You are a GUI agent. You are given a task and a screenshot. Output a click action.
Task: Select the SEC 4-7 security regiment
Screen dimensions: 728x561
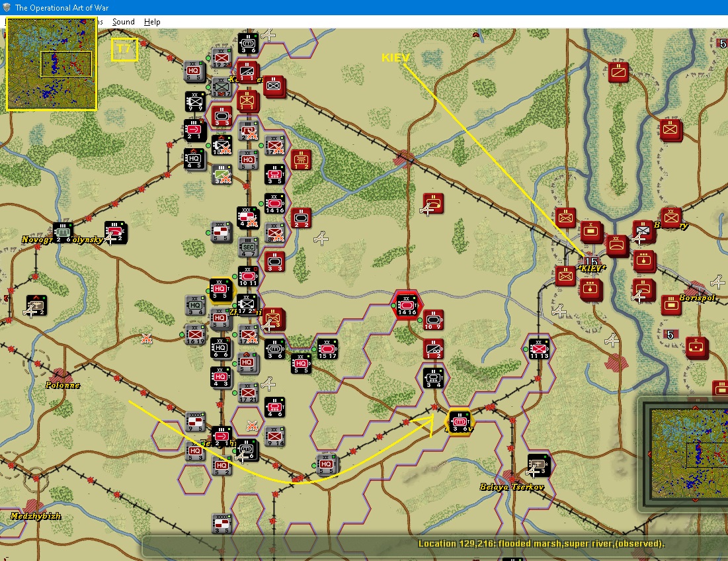coord(248,247)
